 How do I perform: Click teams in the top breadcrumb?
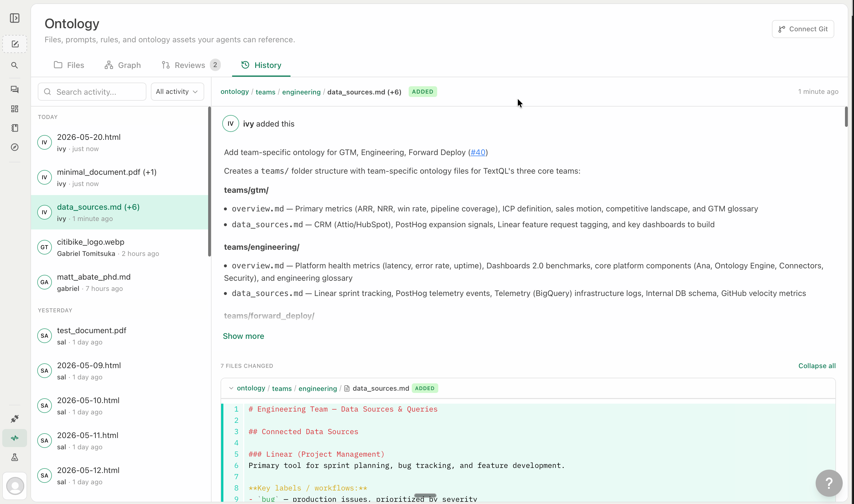[265, 92]
